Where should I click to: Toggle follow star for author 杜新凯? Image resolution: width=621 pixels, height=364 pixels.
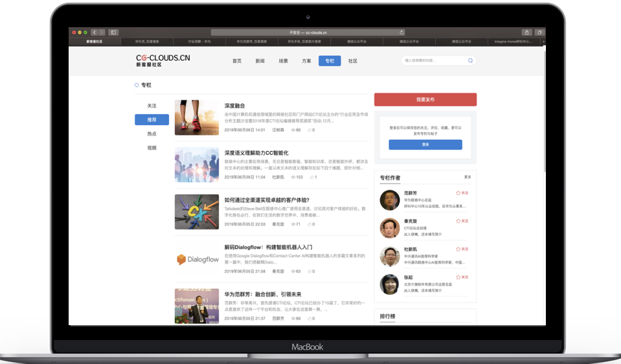[x=462, y=249]
